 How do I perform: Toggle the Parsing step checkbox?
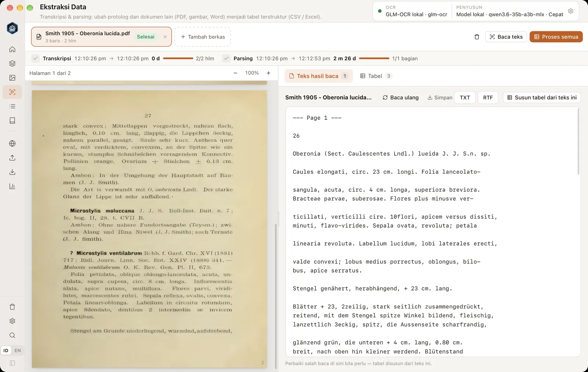(226, 58)
